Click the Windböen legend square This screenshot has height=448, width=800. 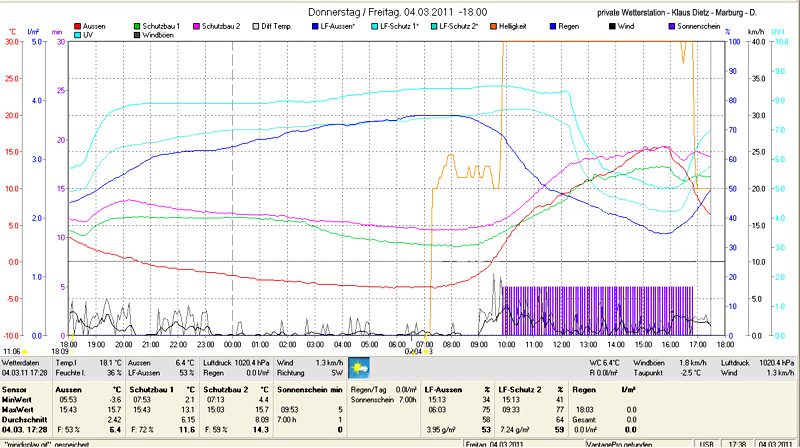coord(136,34)
